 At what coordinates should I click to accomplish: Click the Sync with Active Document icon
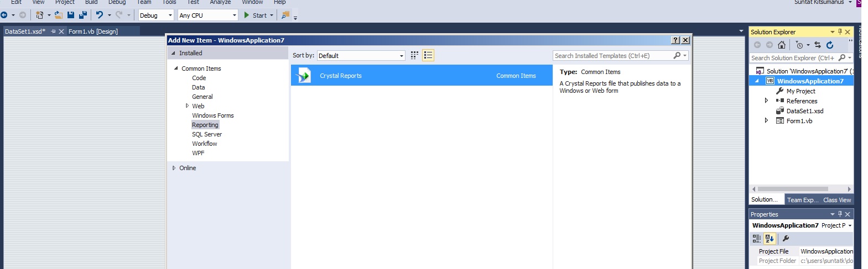coord(818,45)
